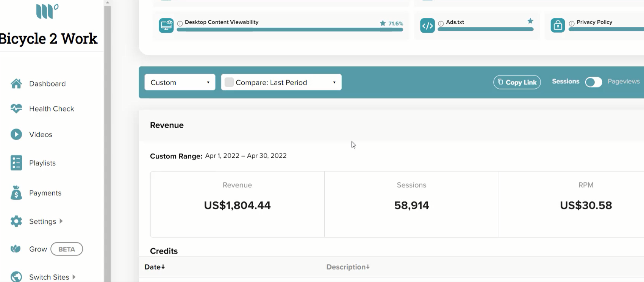
Task: Click the sessions value 58,914
Action: click(412, 205)
